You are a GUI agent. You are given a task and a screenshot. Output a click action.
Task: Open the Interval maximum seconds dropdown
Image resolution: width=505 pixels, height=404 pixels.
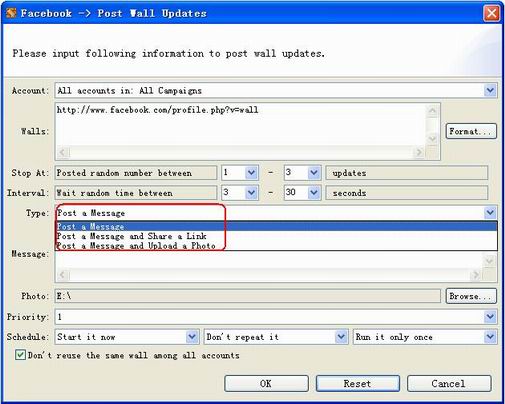(x=314, y=193)
